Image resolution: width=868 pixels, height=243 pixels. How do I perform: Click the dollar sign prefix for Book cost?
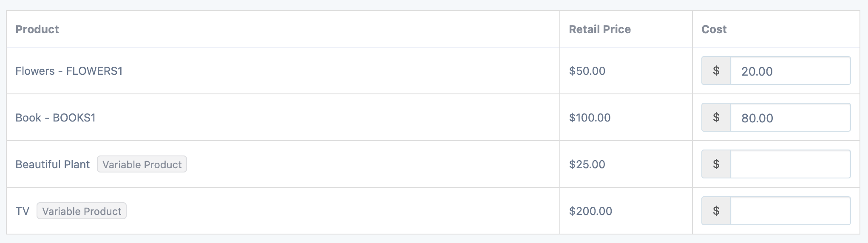point(716,118)
